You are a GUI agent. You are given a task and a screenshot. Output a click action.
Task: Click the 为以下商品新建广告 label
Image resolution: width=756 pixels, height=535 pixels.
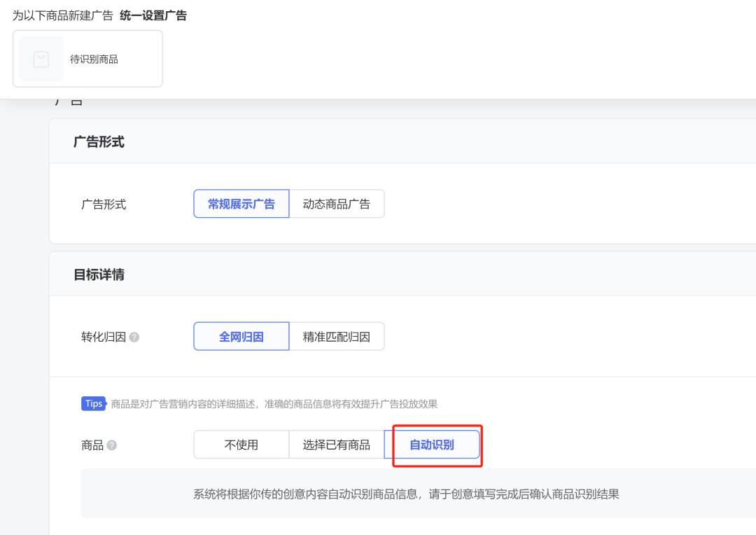coord(63,15)
